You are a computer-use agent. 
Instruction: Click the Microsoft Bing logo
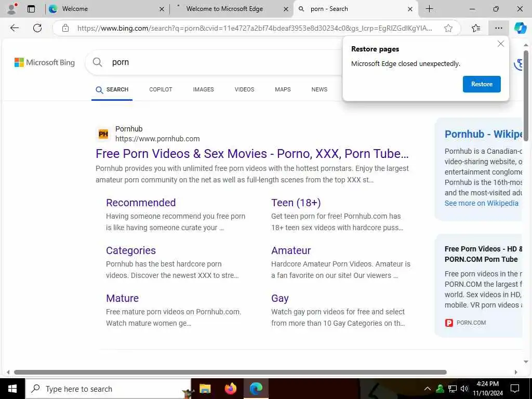click(45, 62)
